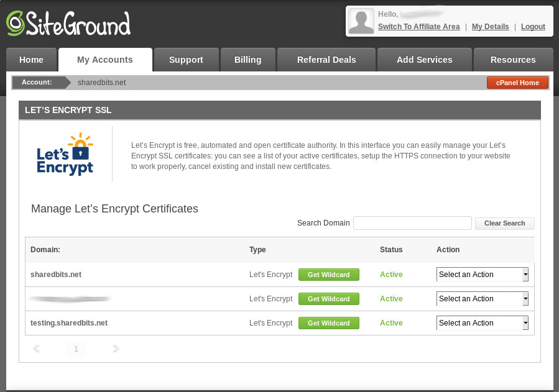The height and width of the screenshot is (392, 559).
Task: Click Switch To Affiliate Area link
Action: click(419, 27)
